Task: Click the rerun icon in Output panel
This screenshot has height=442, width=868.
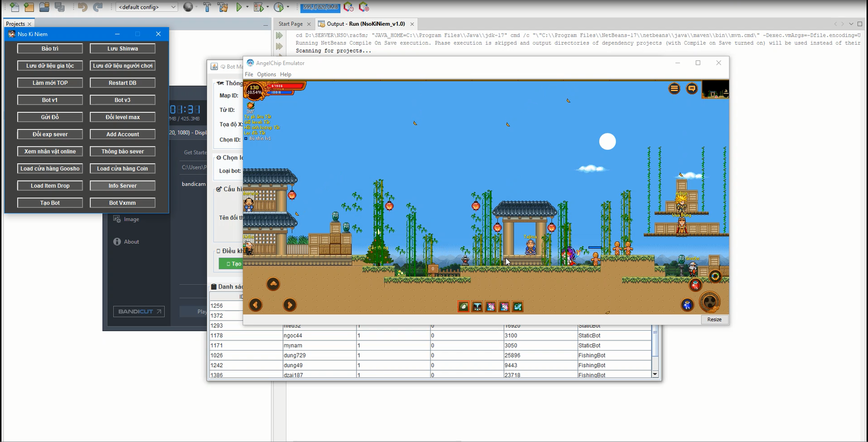Action: (279, 35)
